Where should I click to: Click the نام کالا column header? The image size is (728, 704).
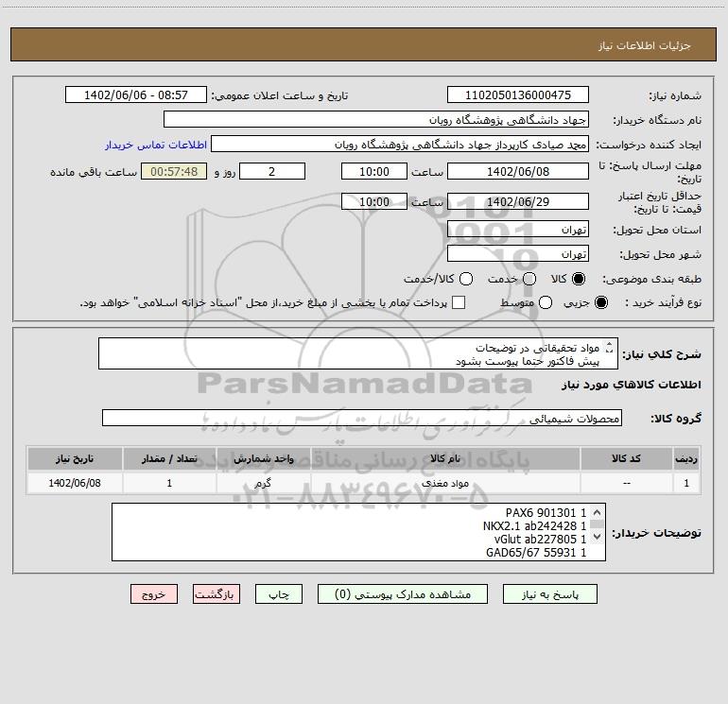(445, 458)
